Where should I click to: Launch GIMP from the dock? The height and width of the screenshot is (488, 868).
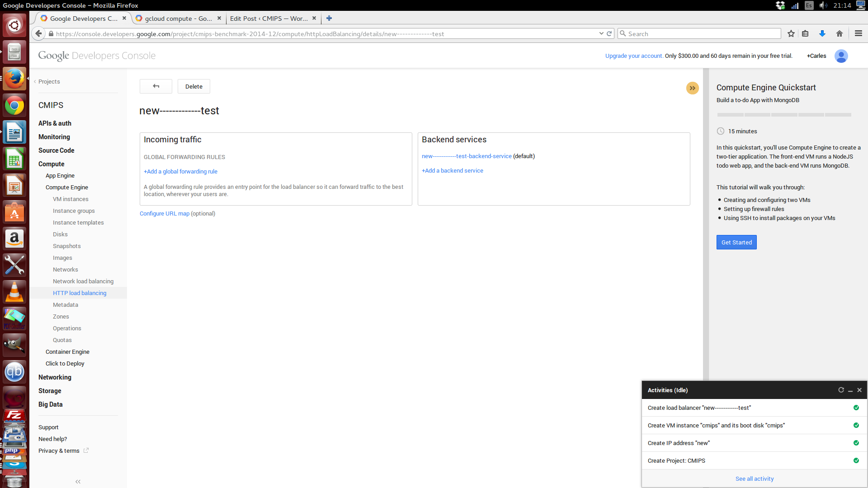(x=14, y=345)
